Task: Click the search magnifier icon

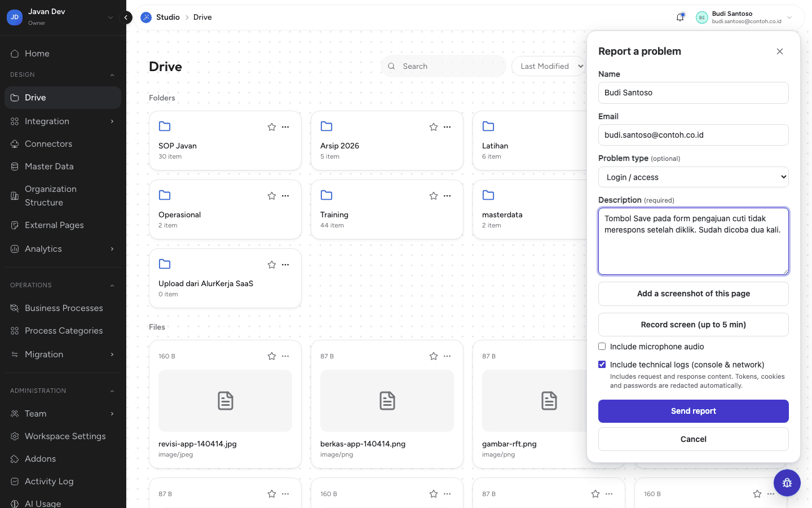Action: [x=391, y=66]
